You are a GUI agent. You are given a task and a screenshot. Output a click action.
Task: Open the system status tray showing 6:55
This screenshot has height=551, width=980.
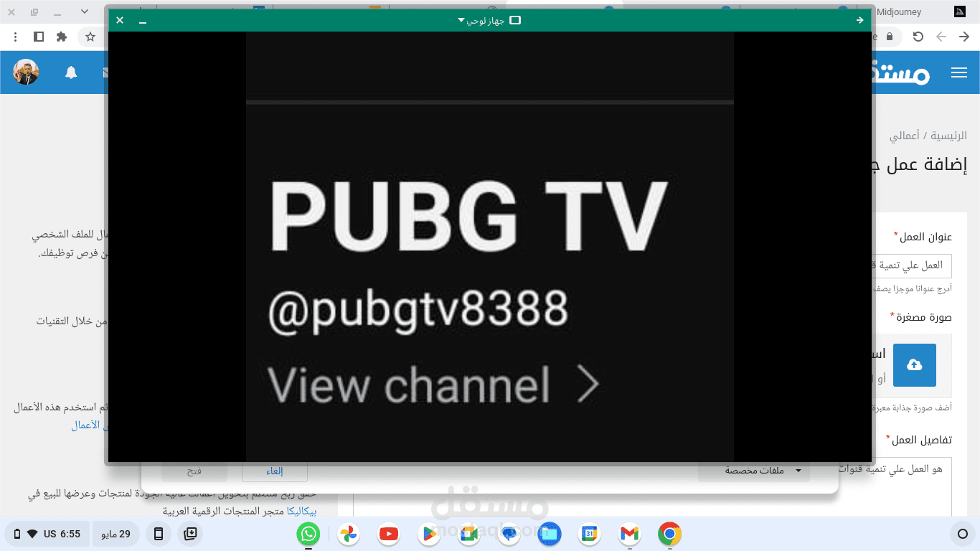point(47,534)
